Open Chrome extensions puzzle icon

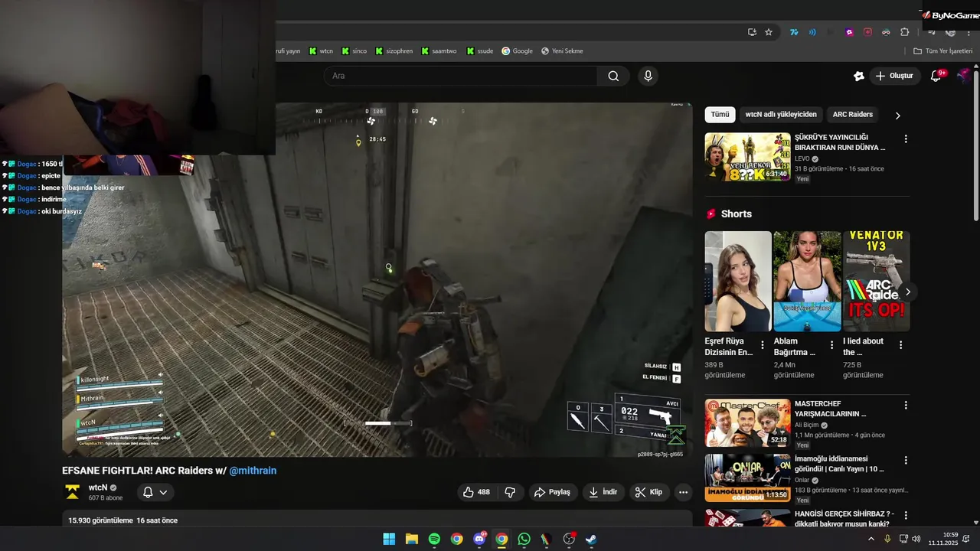coord(904,32)
